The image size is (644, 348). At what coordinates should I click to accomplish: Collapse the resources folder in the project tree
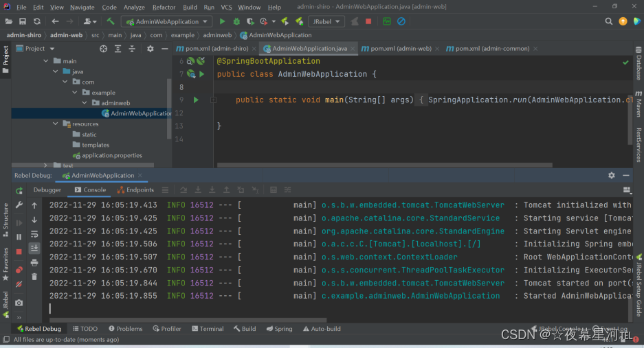(x=56, y=124)
